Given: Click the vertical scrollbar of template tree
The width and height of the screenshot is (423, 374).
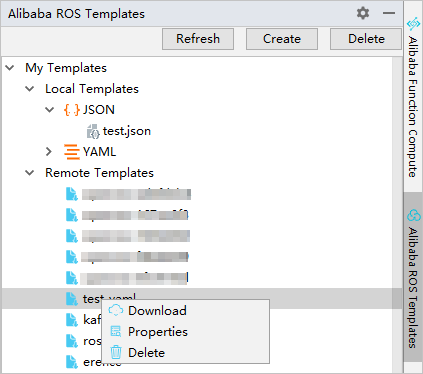Looking at the screenshot, I should pyautogui.click(x=397, y=213).
